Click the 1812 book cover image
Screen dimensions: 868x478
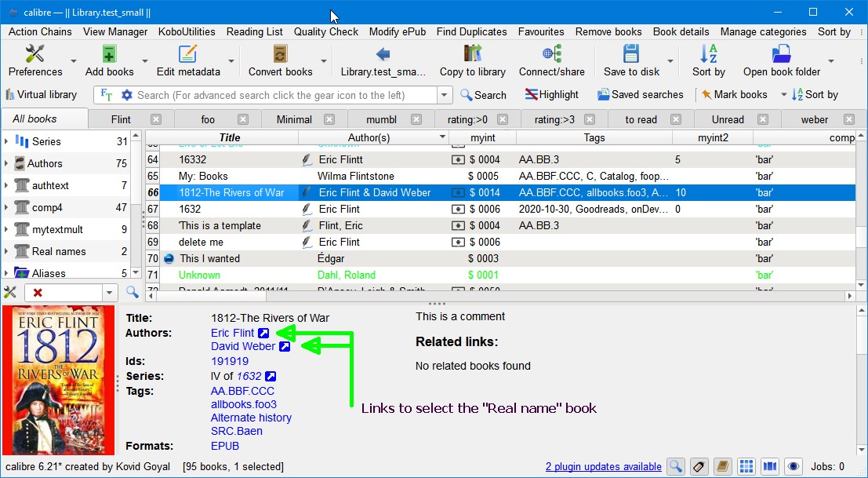pyautogui.click(x=58, y=380)
